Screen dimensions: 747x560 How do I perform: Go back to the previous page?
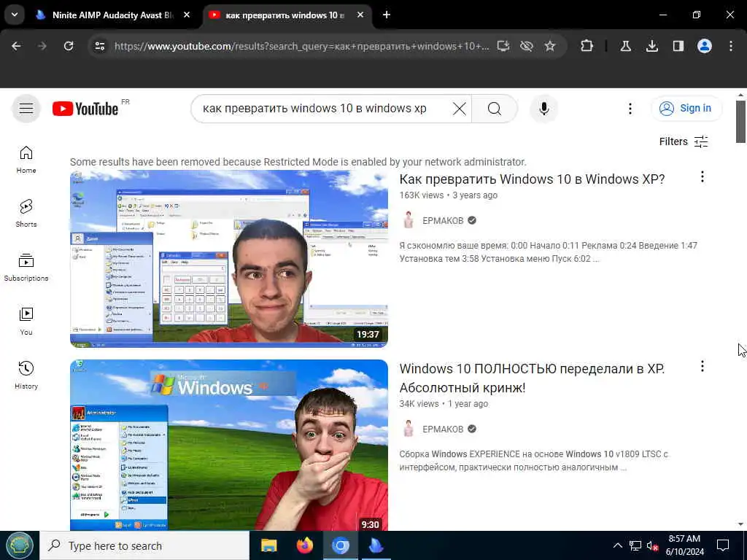16,46
